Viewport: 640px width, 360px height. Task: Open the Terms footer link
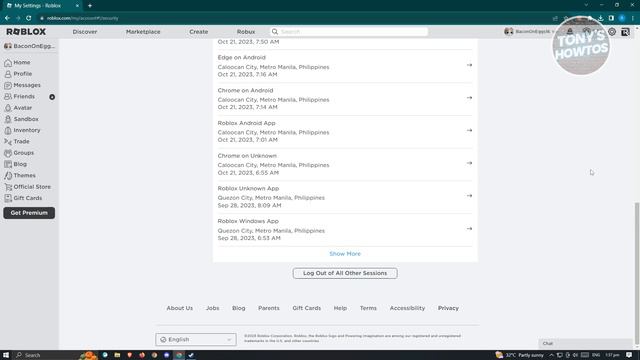pos(368,308)
